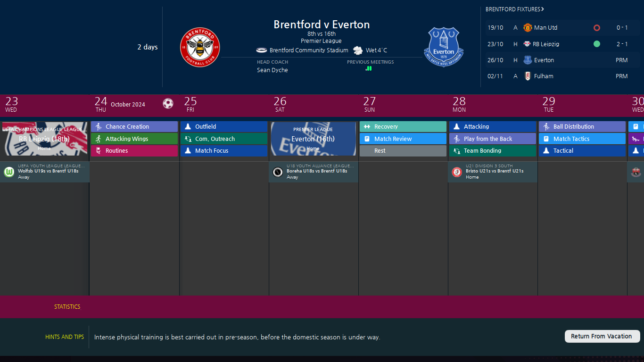
Task: Click the stadium icon beside Brentford Community Stadium
Action: point(262,50)
